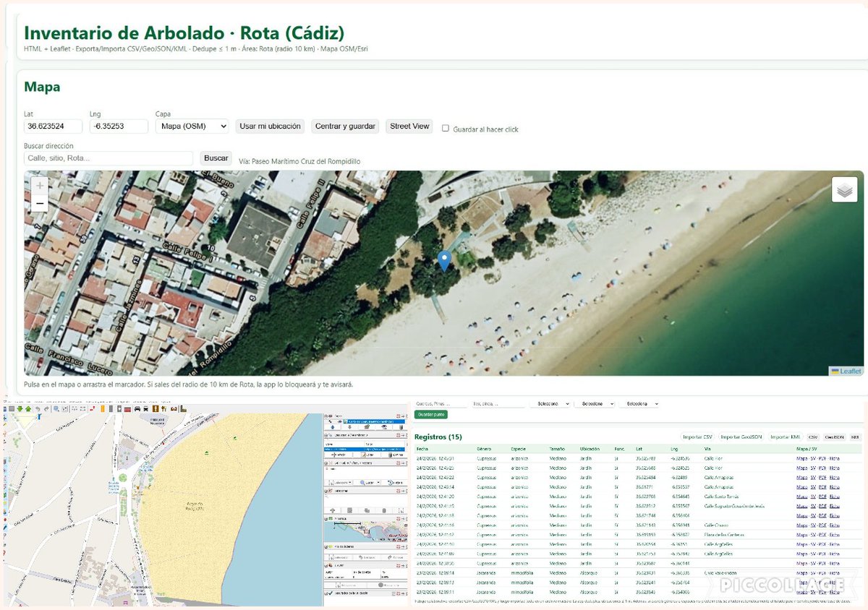
Task: Focus the Buscar dirección search box
Action: click(x=109, y=158)
